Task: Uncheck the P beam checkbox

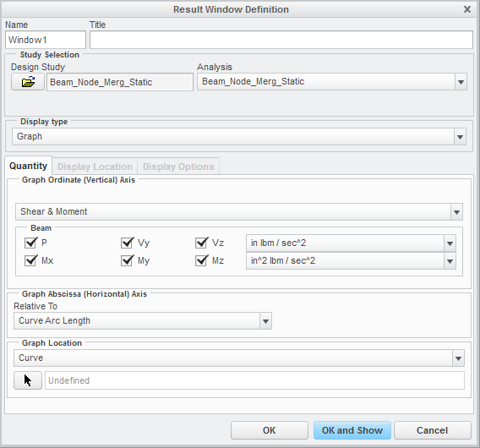Action: click(x=30, y=243)
